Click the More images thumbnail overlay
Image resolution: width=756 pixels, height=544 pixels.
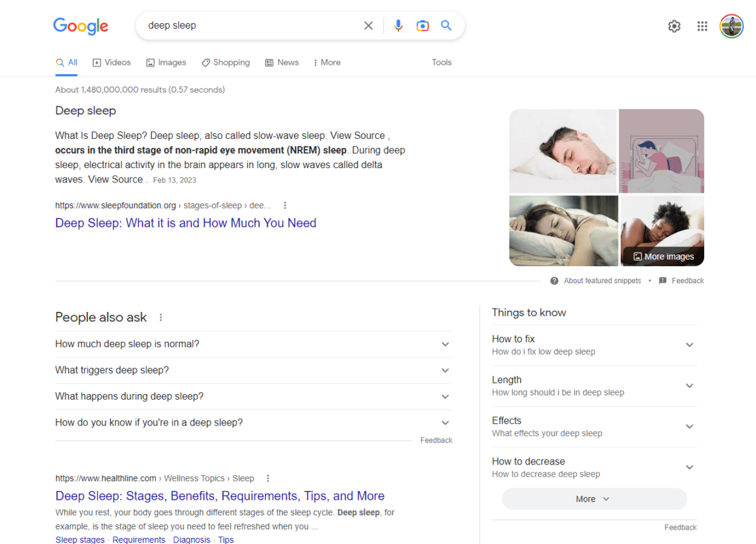(661, 256)
